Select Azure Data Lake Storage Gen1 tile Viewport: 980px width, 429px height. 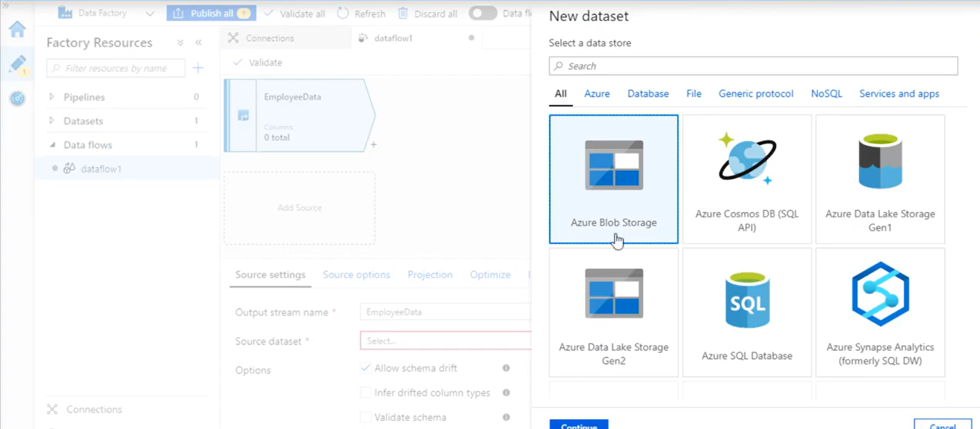point(880,179)
